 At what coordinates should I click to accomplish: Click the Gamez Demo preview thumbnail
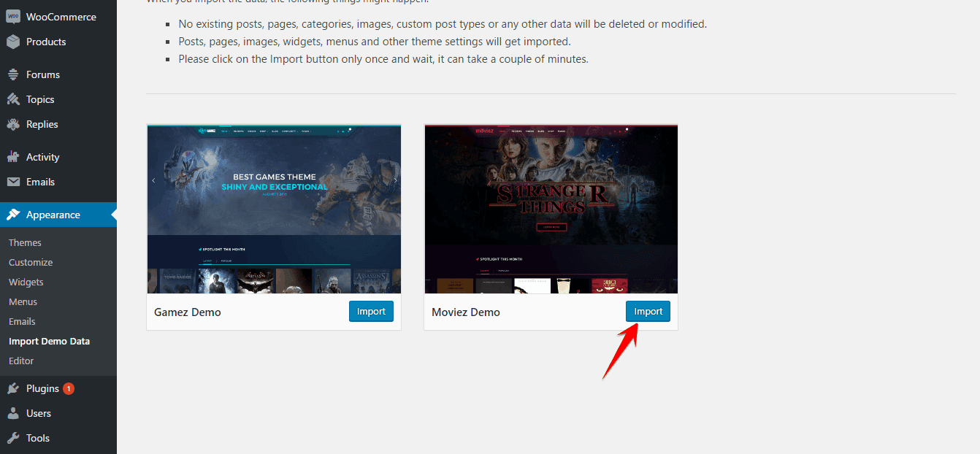coord(274,209)
